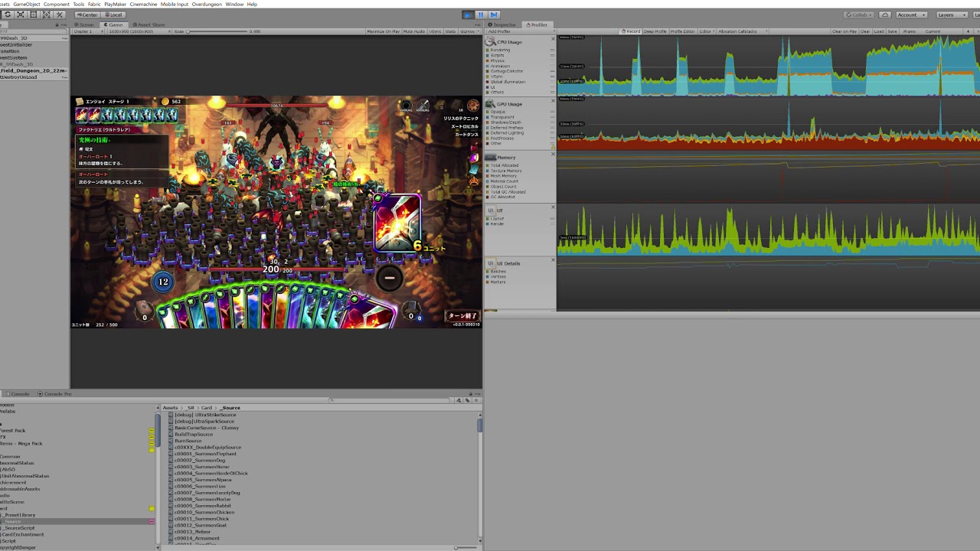Click the Project thumbnail size slider
Screen dimensions: 980x551
click(465, 547)
